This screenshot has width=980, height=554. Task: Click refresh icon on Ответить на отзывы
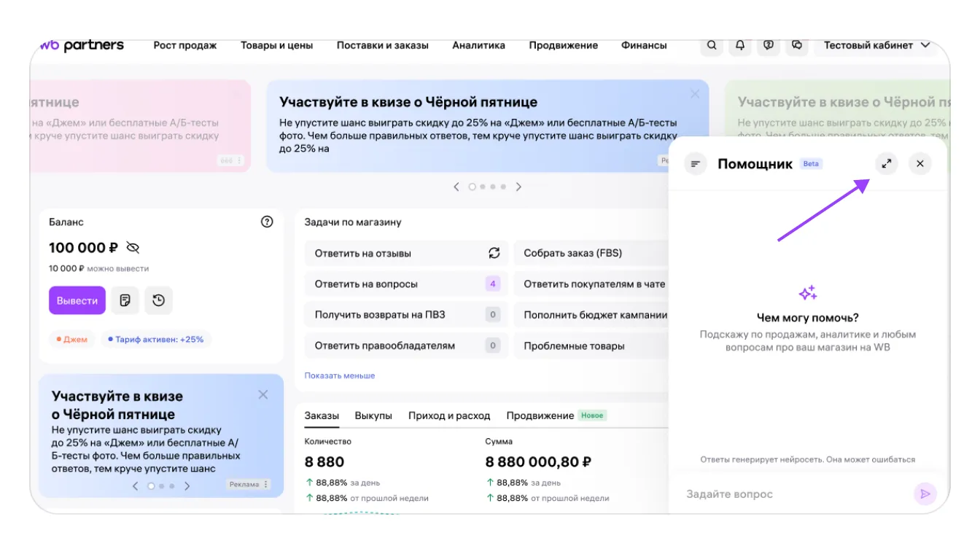tap(494, 253)
